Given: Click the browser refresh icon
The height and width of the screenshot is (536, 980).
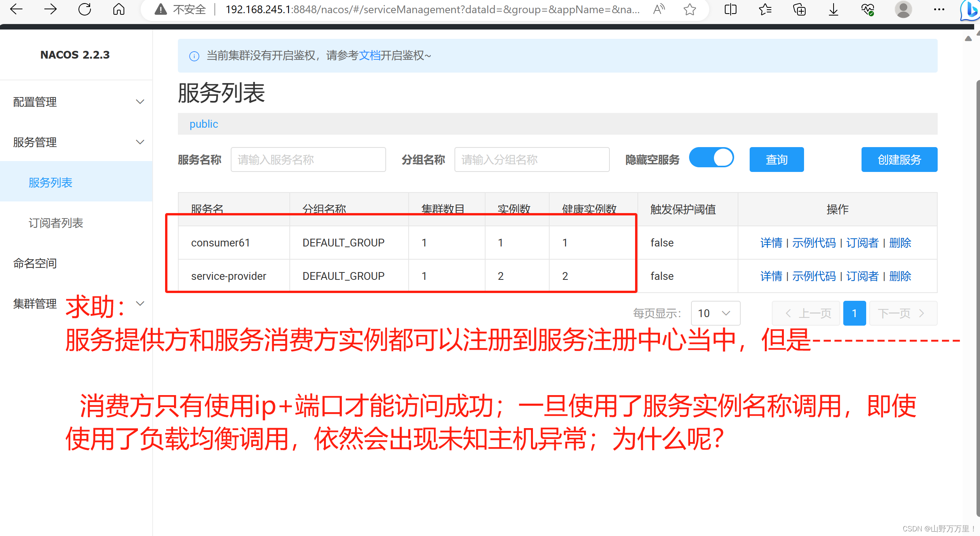Looking at the screenshot, I should tap(84, 9).
